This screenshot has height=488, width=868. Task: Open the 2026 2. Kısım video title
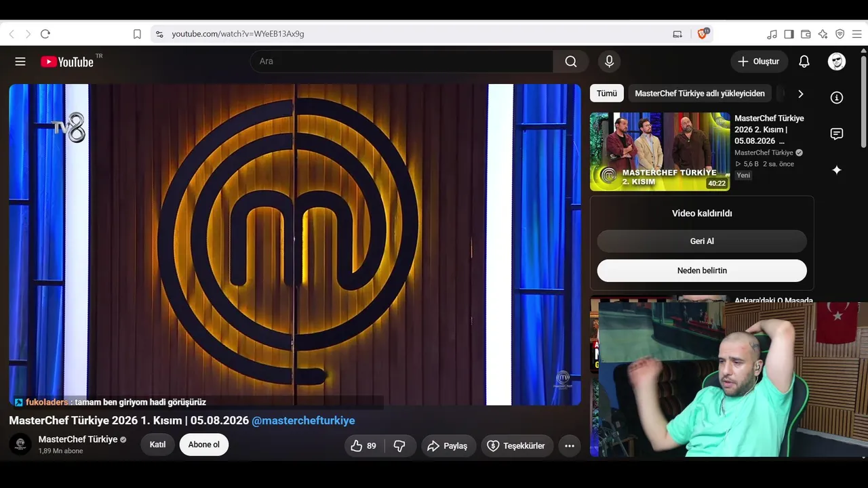(x=769, y=129)
